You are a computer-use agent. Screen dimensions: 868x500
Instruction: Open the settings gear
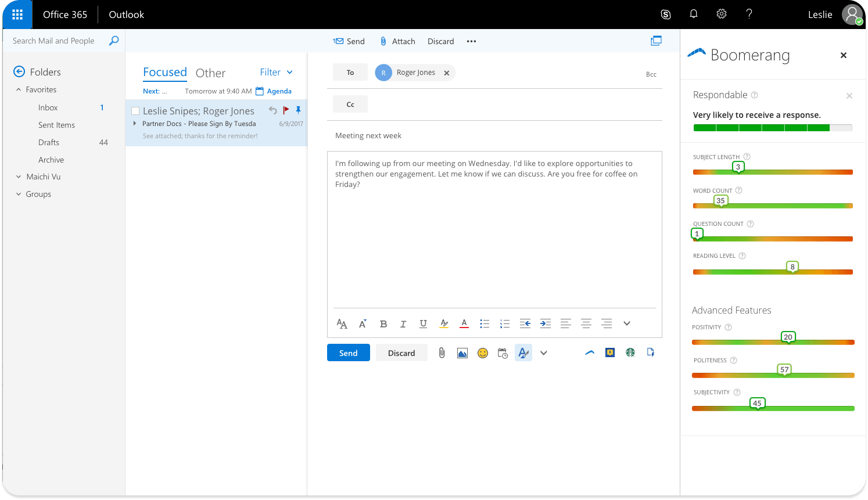(x=722, y=14)
